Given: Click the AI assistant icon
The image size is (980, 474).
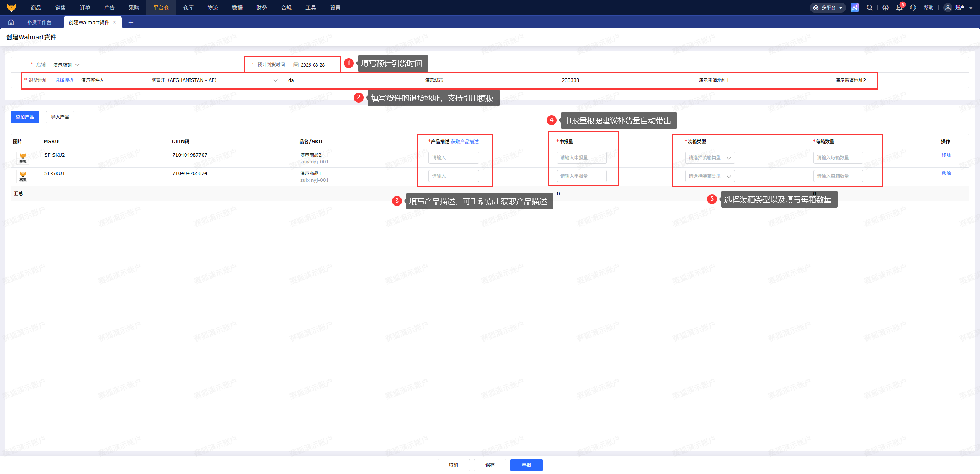Looking at the screenshot, I should (x=855, y=8).
